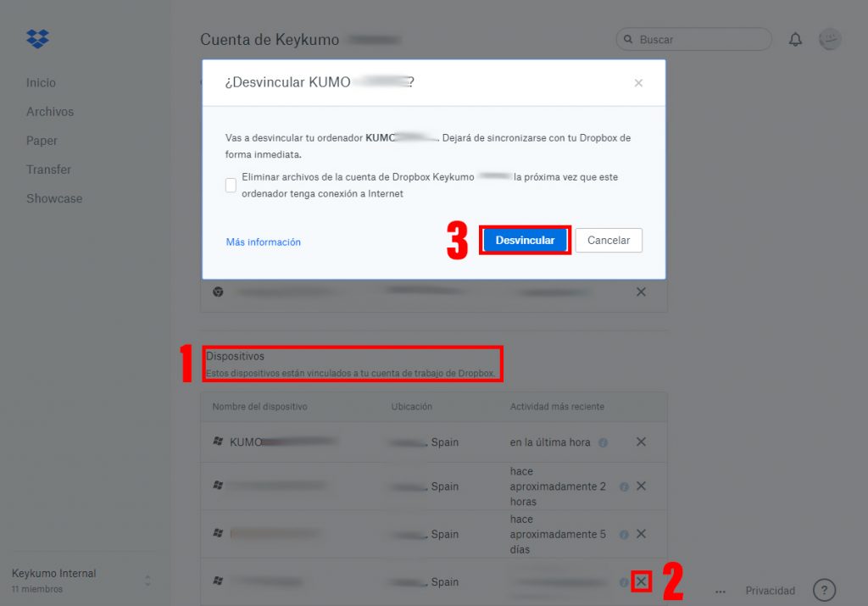The image size is (868, 606).
Task: Click the Cancelar button
Action: click(609, 240)
